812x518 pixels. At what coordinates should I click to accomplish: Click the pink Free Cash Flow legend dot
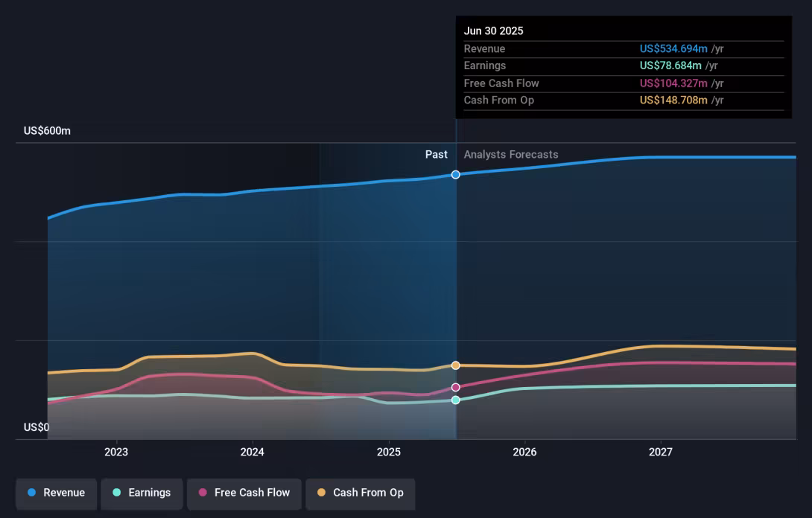click(203, 493)
